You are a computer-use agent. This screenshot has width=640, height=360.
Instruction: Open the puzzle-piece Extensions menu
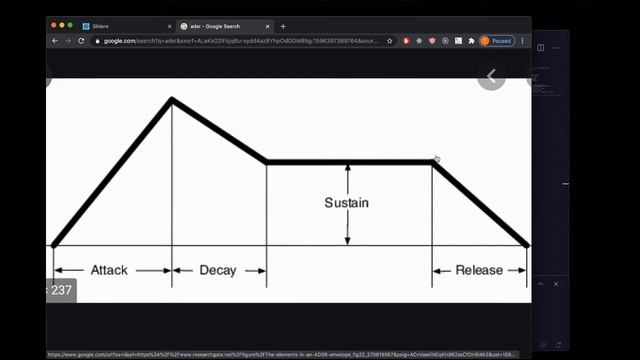471,41
